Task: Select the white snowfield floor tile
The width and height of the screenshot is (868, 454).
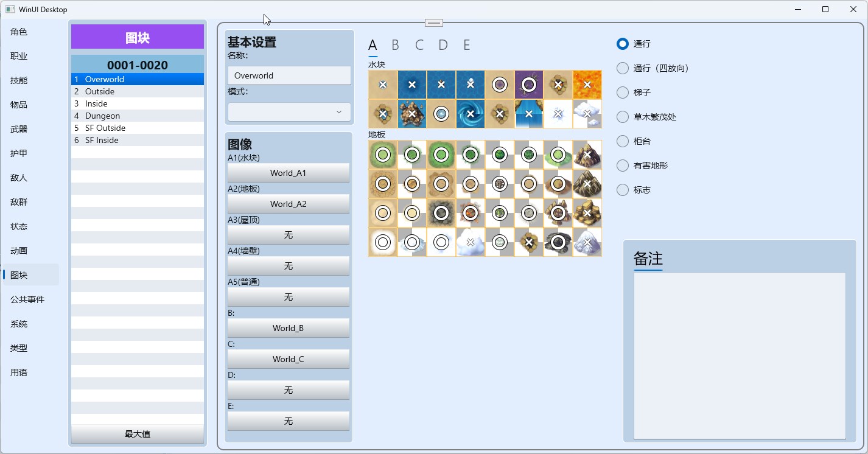Action: pos(383,243)
